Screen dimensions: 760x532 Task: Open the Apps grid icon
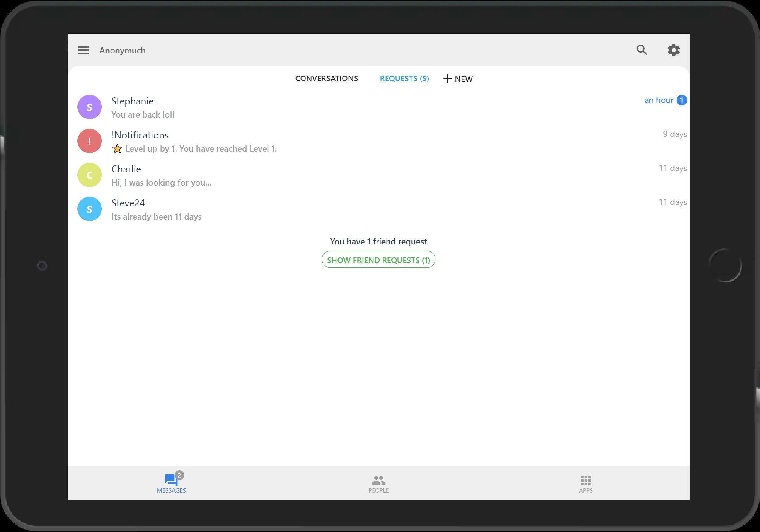click(585, 480)
